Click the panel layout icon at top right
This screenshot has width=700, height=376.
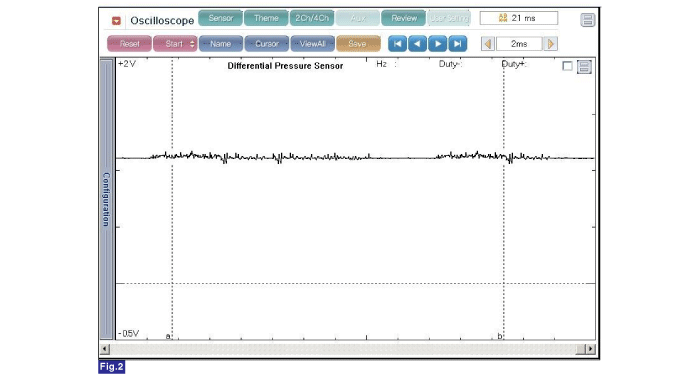point(588,20)
